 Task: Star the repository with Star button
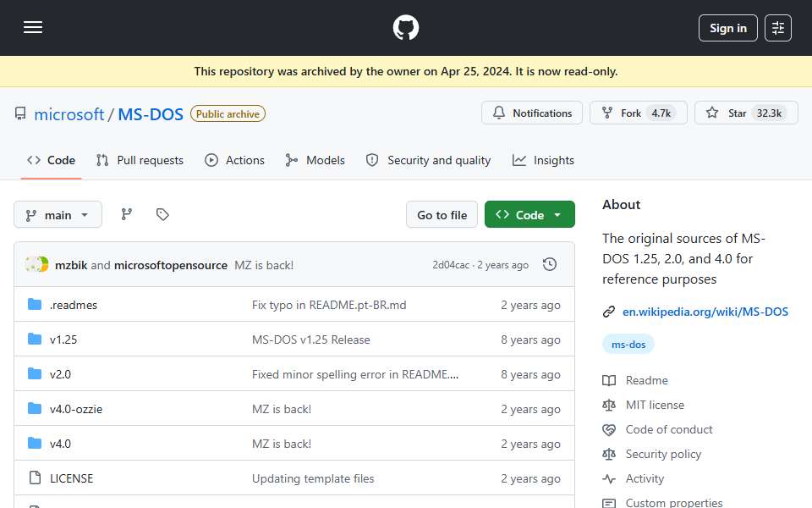point(746,113)
